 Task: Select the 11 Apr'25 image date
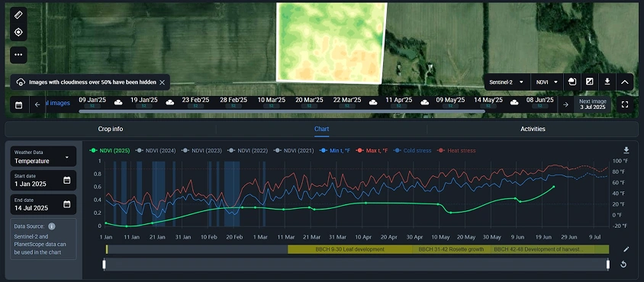399,102
